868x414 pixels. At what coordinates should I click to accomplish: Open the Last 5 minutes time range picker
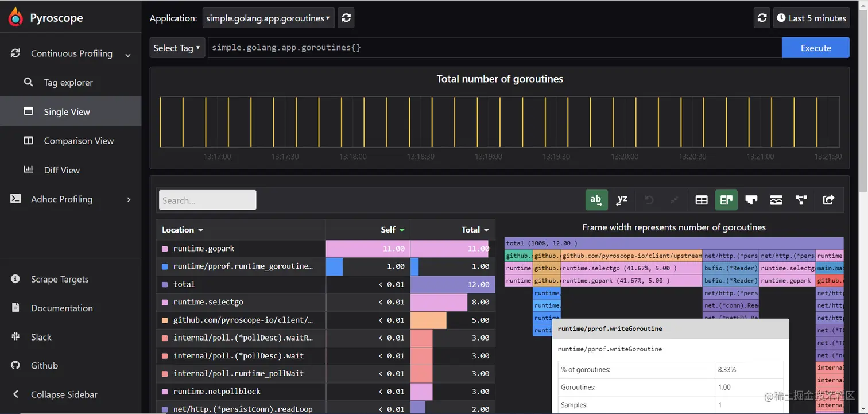pos(811,18)
